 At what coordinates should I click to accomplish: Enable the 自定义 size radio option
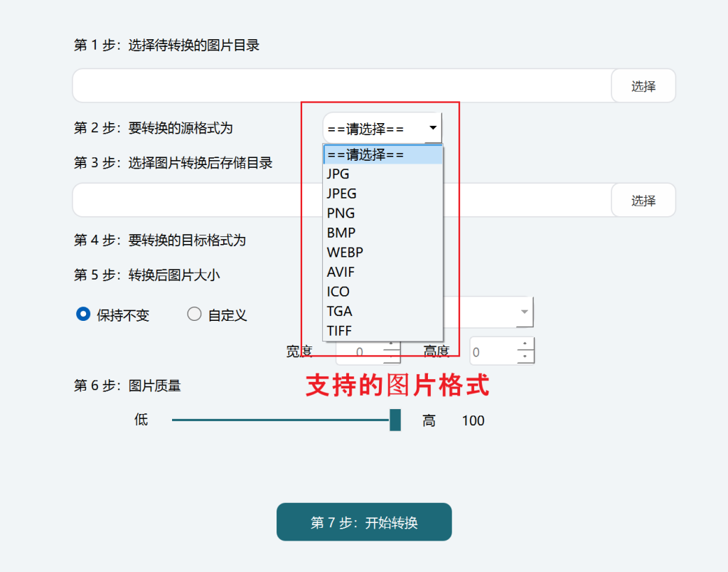(x=194, y=314)
